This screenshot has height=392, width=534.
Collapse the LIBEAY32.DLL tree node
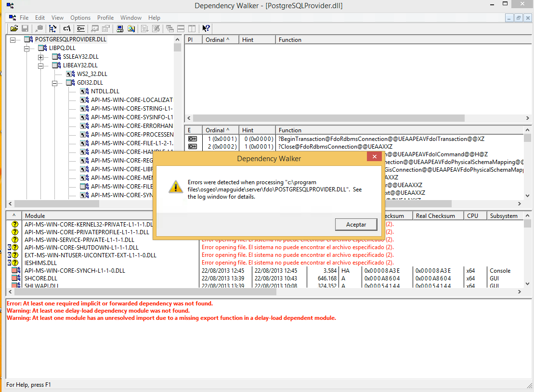(x=40, y=66)
